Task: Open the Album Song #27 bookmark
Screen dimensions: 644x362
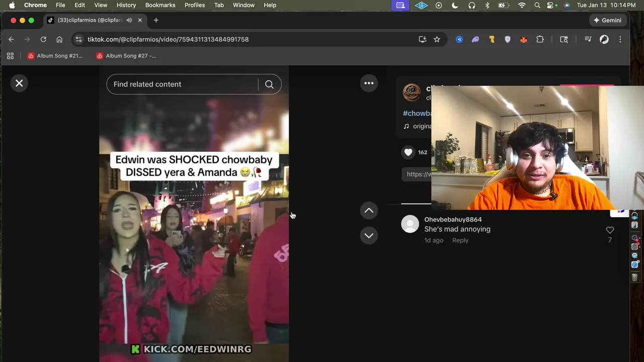Action: tap(126, 56)
